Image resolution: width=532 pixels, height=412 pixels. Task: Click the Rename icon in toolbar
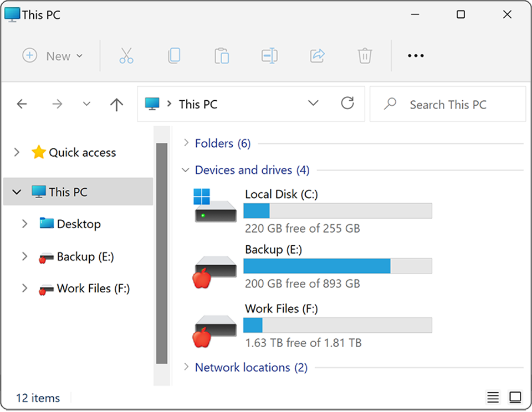(269, 55)
